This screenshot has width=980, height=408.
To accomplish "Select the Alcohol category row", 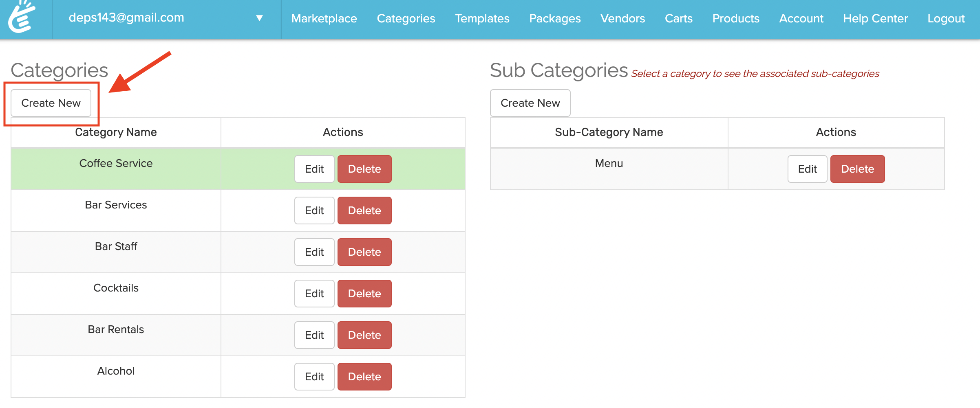I will [x=116, y=371].
